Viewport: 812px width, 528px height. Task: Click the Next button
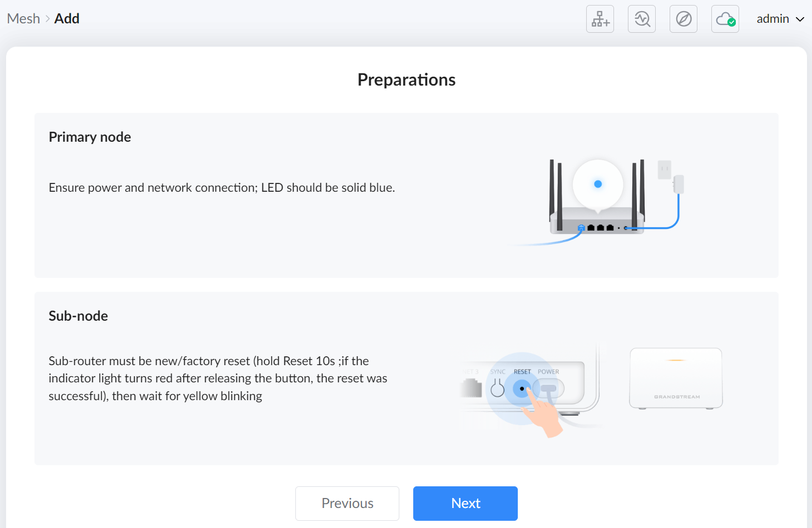[466, 504]
